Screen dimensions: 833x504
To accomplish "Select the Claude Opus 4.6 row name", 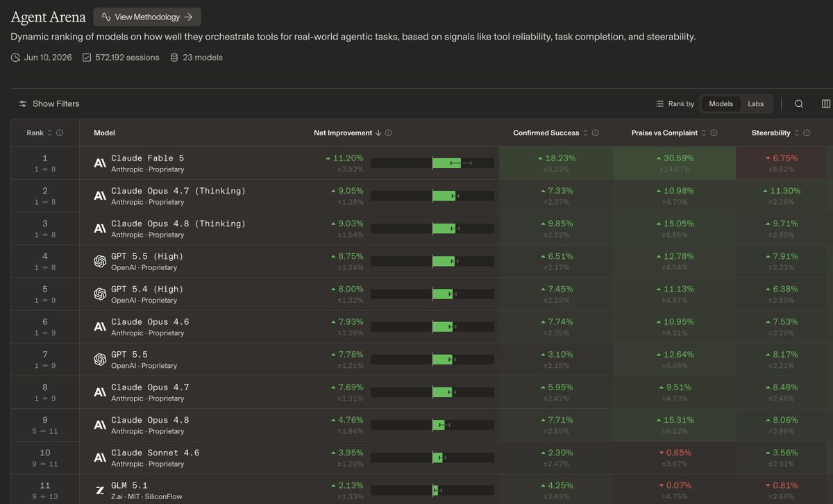I will click(150, 321).
